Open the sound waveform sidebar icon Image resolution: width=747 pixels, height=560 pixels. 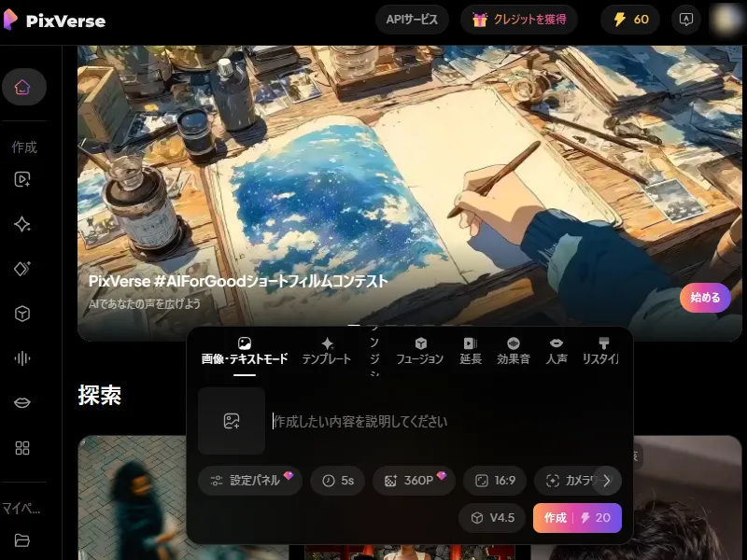click(x=22, y=358)
